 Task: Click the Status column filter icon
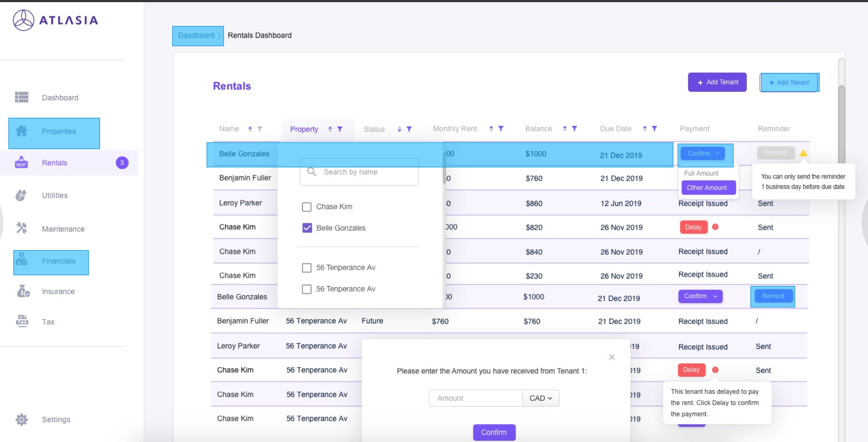409,129
